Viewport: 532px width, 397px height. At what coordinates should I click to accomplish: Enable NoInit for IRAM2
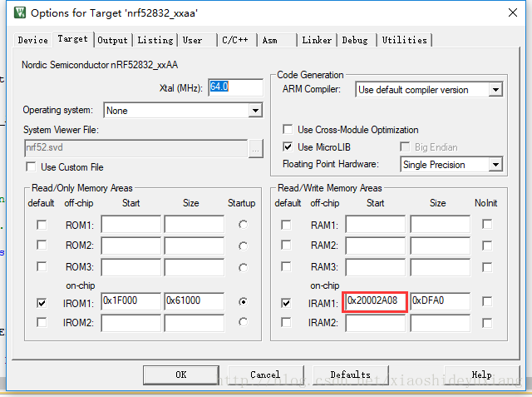point(487,323)
